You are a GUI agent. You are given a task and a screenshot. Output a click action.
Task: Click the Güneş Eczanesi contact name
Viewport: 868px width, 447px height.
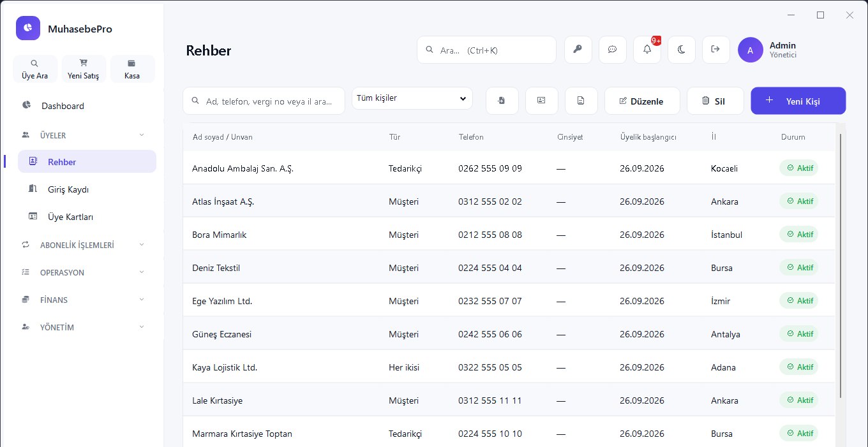221,334
